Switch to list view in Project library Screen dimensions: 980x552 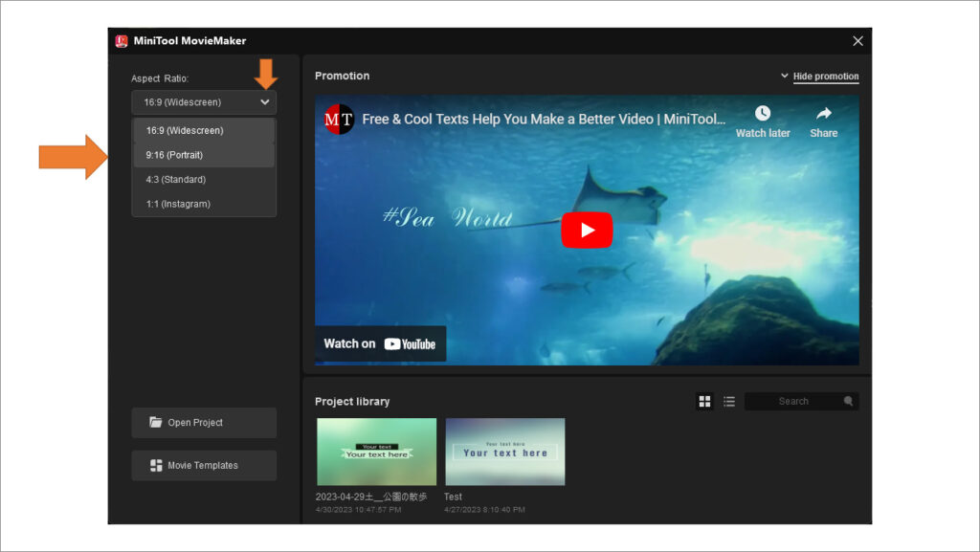coord(728,401)
